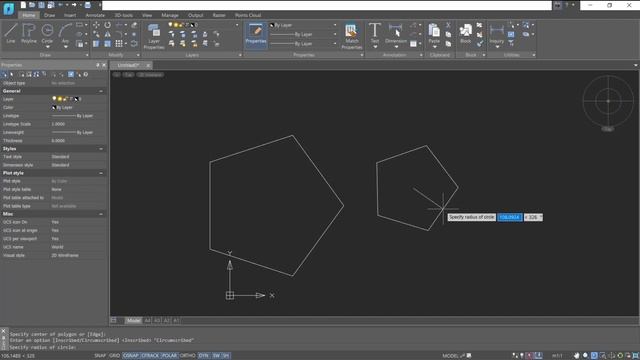
Task: Click the Array grid tool icon
Action: coord(119,44)
